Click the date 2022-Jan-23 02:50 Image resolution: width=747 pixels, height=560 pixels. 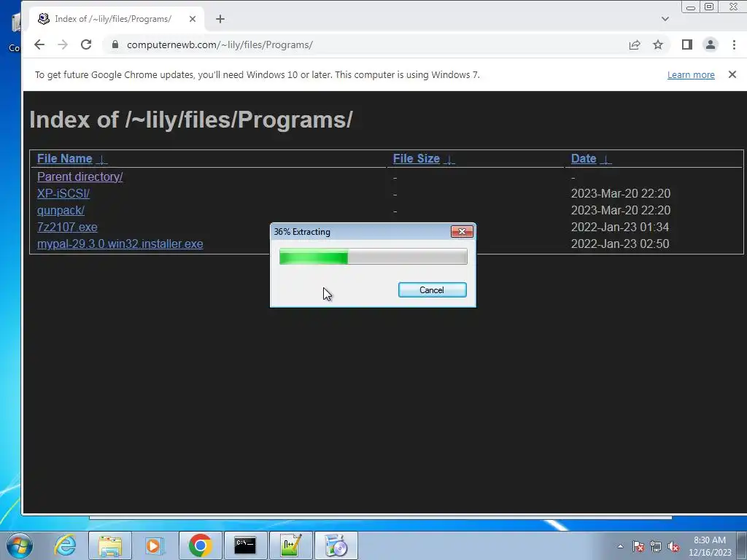[x=620, y=244]
